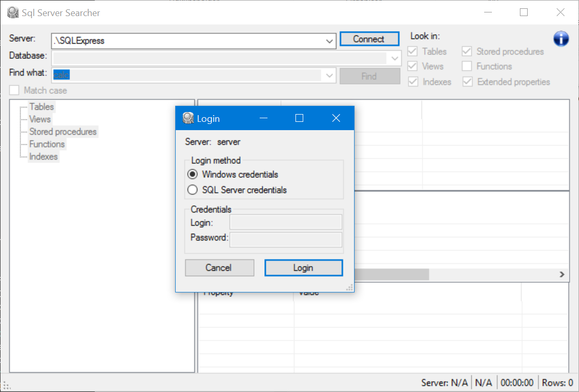Click the "Look in:" label
This screenshot has height=392, width=579.
pos(425,36)
